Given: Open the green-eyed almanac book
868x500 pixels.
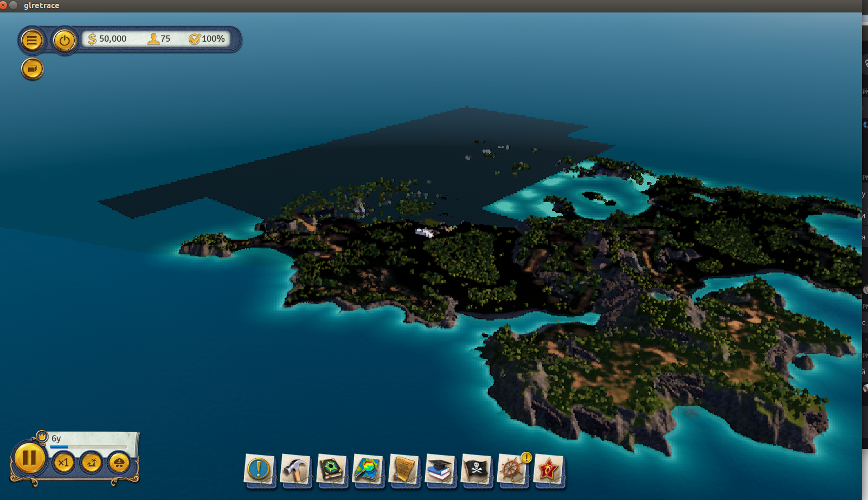Looking at the screenshot, I should (331, 469).
